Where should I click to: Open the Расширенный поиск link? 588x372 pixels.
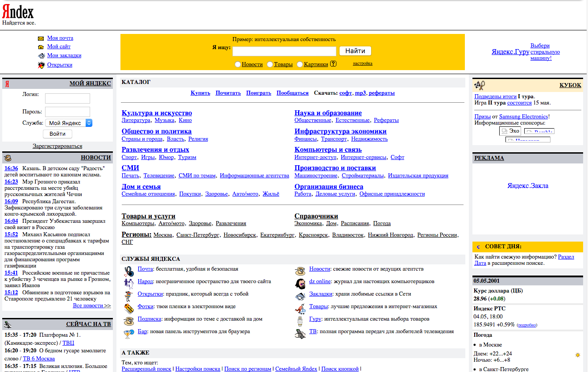point(146,369)
